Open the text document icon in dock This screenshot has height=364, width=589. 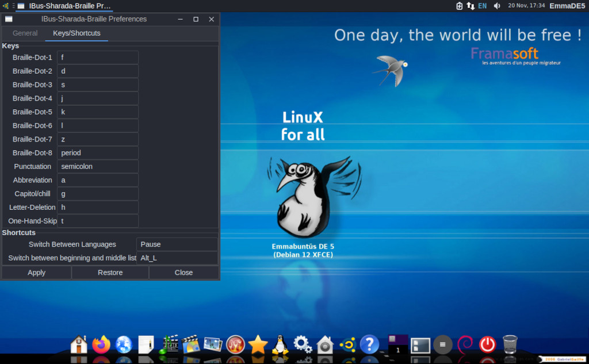point(146,344)
